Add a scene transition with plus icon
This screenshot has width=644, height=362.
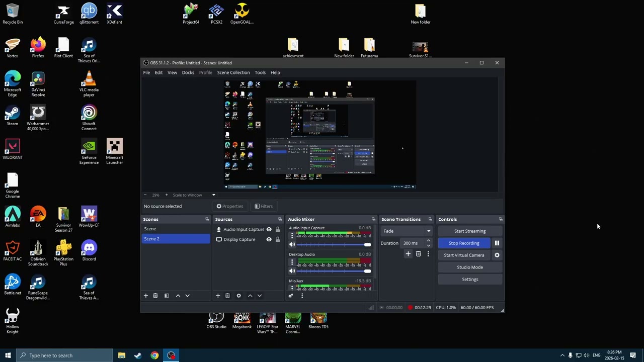(x=408, y=254)
